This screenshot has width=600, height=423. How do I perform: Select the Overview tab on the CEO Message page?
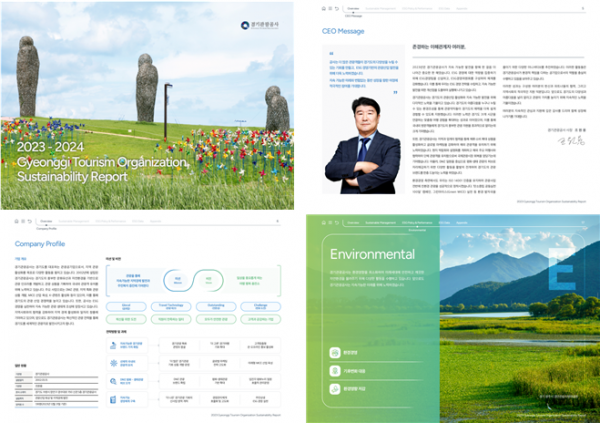coord(353,8)
